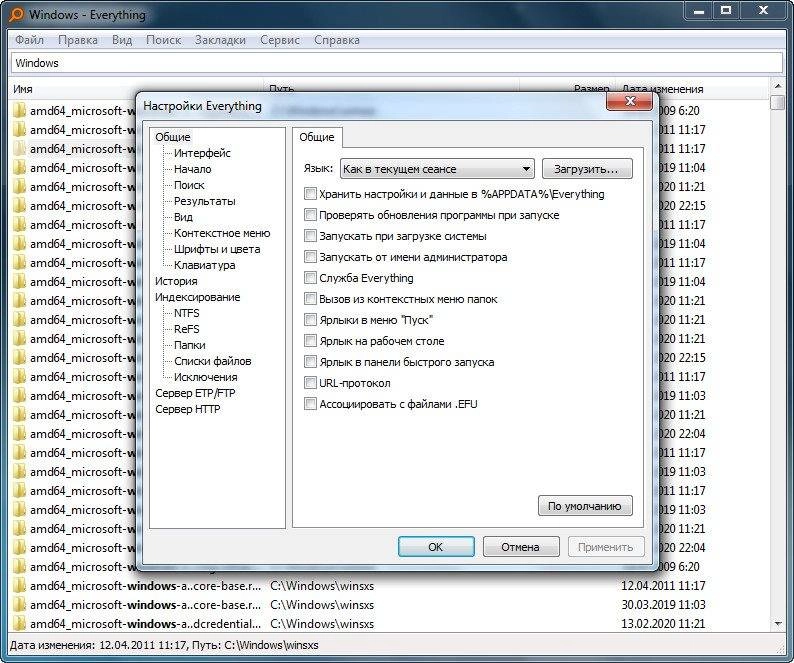Viewport: 794px width, 663px height.
Task: Click the folder icon beside date 12.04.2011 11:17
Action: point(19,586)
